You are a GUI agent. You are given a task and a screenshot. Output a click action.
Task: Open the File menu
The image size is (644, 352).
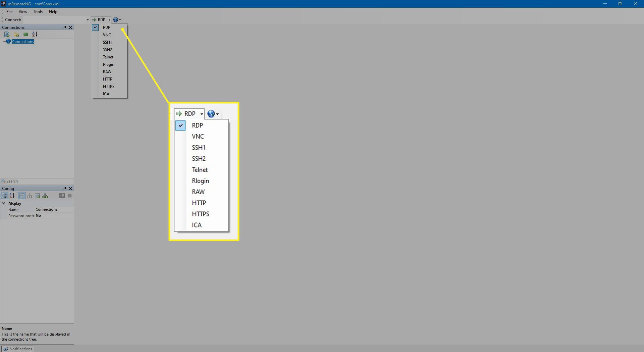tap(9, 12)
